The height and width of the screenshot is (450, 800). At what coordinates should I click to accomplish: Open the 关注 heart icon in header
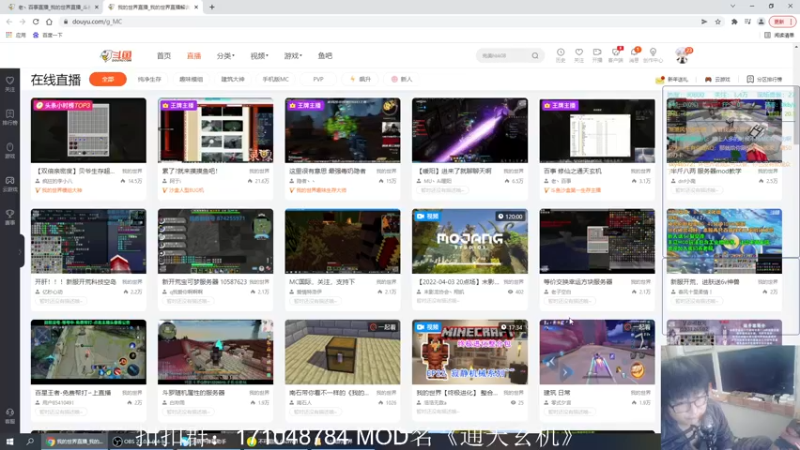coord(579,55)
